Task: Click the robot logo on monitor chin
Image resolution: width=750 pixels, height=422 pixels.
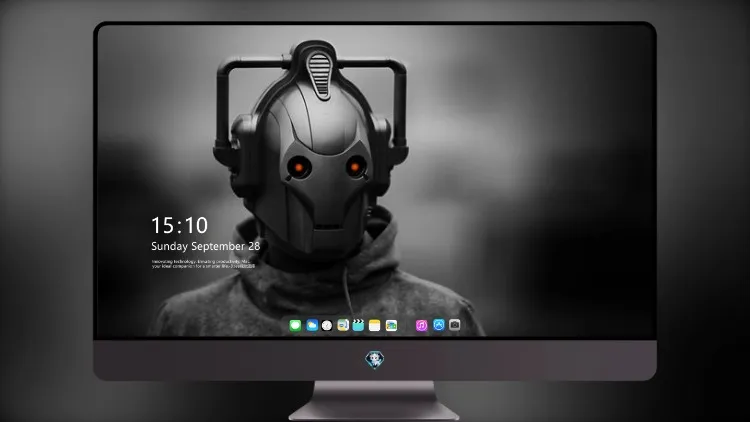Action: coord(375,360)
